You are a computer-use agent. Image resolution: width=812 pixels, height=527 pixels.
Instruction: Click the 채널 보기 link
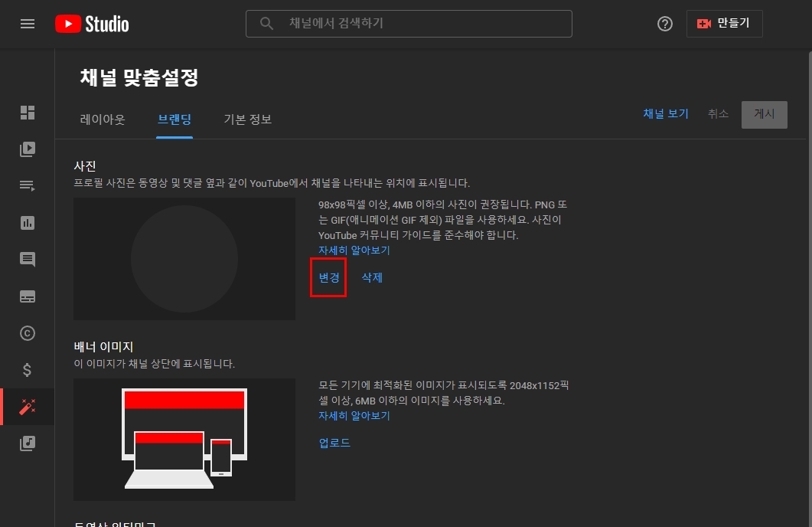(x=665, y=113)
